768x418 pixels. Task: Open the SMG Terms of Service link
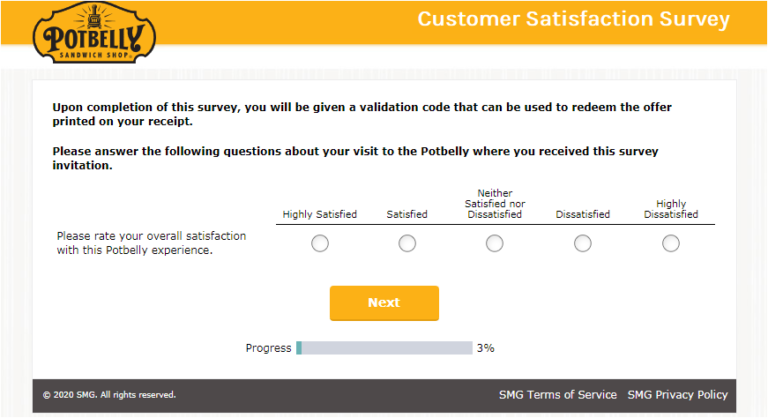557,394
